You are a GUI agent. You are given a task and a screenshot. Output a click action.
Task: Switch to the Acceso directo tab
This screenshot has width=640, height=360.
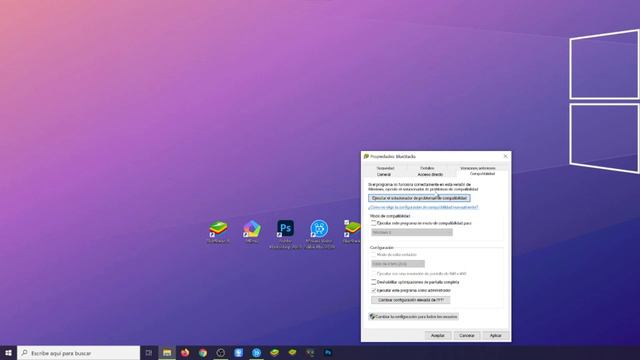click(430, 174)
